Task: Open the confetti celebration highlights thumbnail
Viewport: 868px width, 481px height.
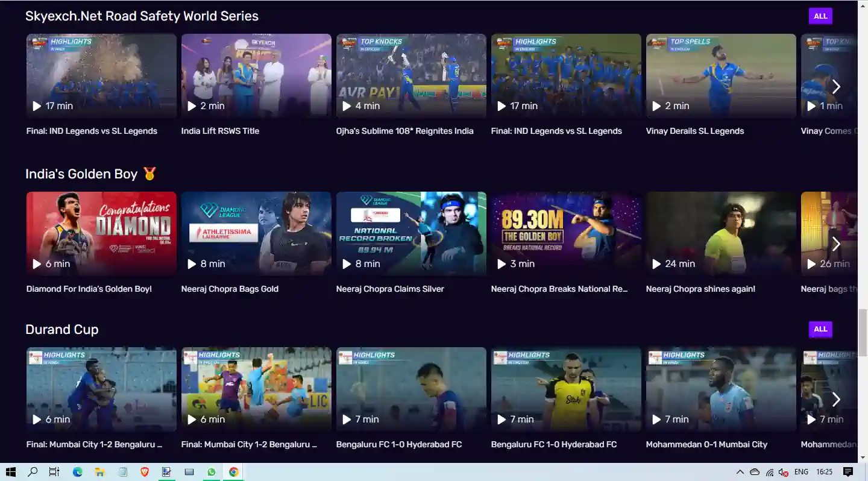Action: [101, 76]
